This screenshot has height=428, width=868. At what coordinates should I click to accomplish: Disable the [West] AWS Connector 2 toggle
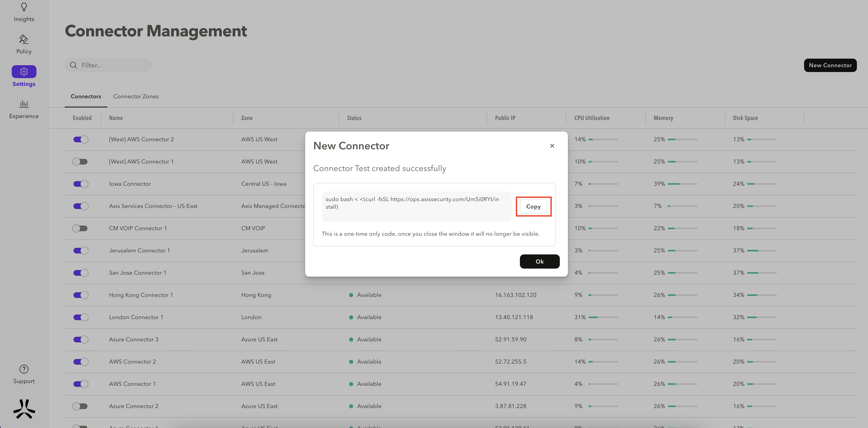(x=81, y=139)
